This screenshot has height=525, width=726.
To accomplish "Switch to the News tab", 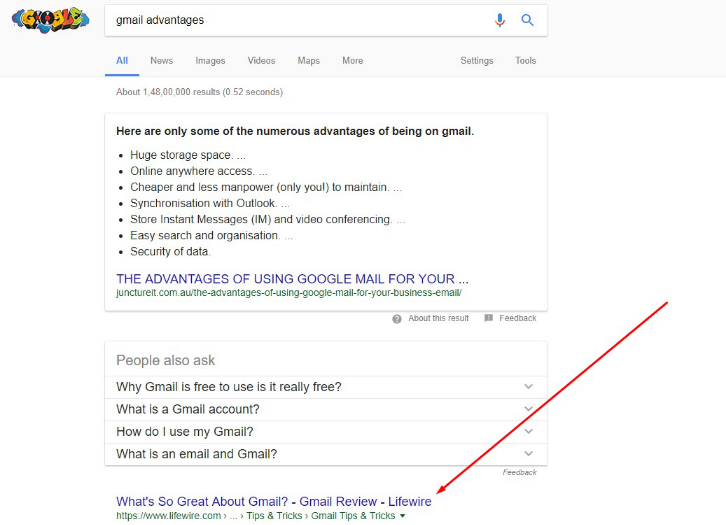I will tap(161, 61).
